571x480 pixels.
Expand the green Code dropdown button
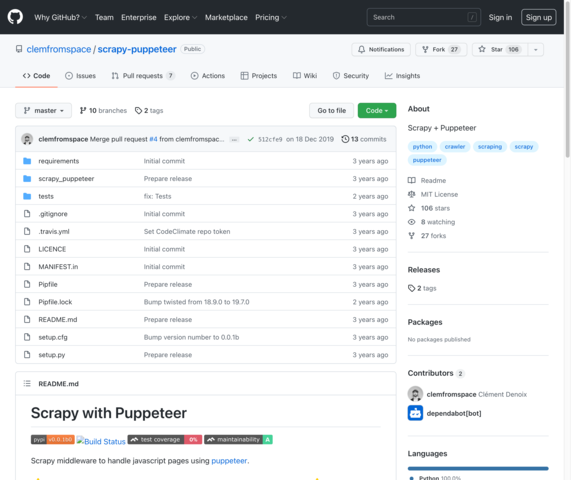click(377, 110)
